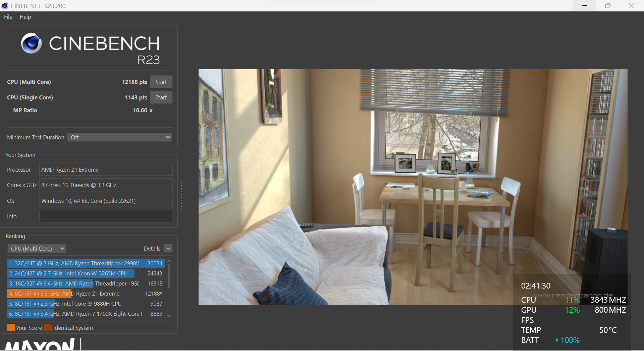This screenshot has height=351, width=644.
Task: Click the Cinebench app icon in title bar
Action: [5, 6]
